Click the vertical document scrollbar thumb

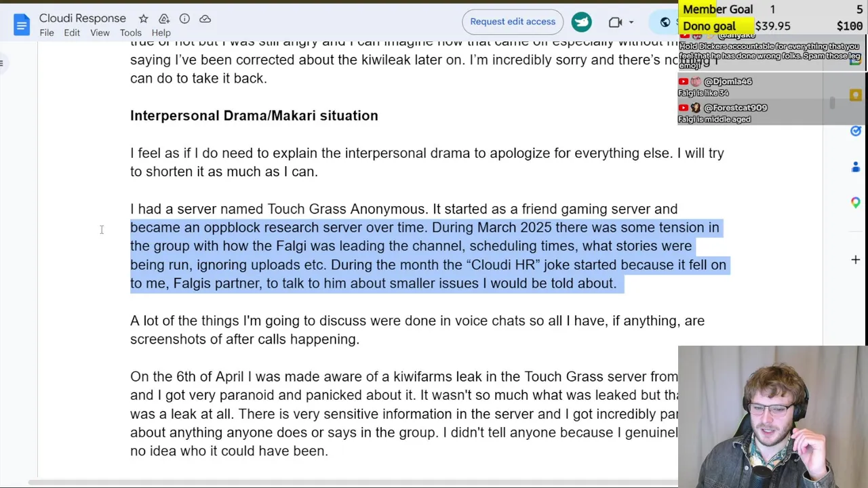(832, 103)
